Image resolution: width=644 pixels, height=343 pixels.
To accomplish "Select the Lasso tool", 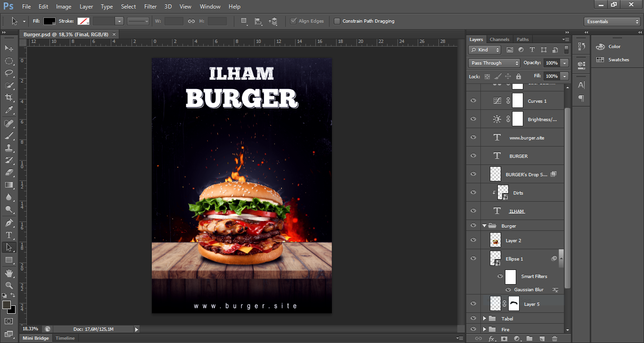I will [9, 73].
